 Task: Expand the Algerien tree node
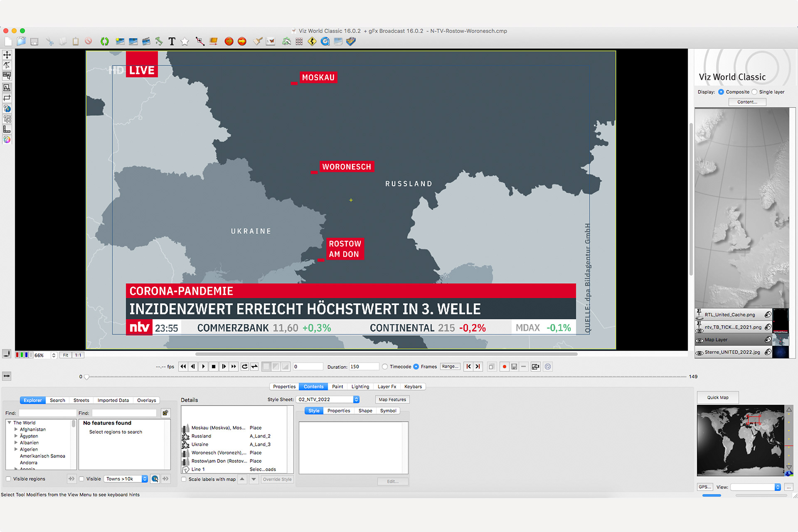(16, 449)
